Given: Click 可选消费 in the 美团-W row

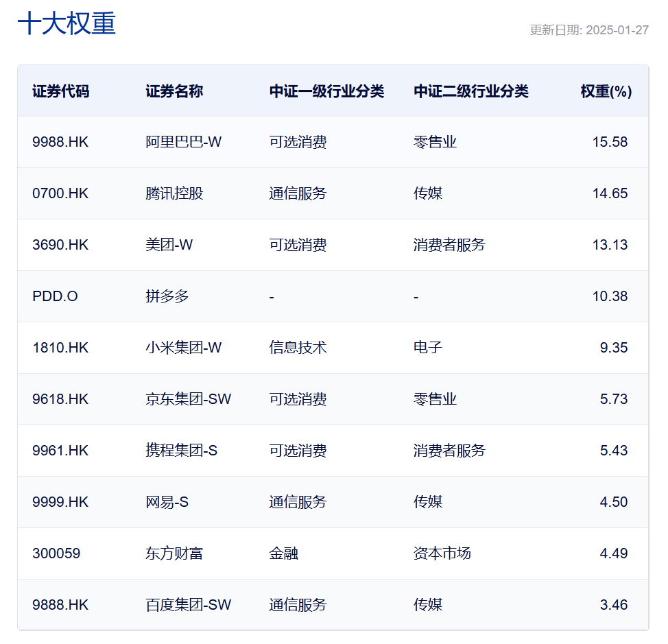Looking at the screenshot, I should pos(298,245).
